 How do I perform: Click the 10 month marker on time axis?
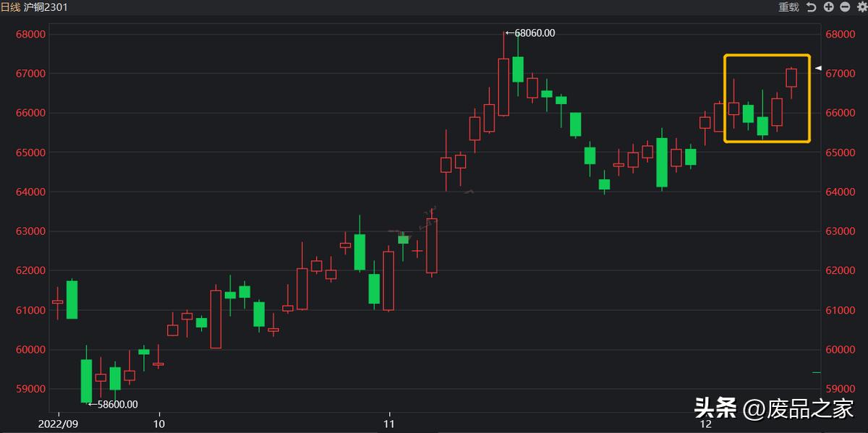pyautogui.click(x=160, y=424)
